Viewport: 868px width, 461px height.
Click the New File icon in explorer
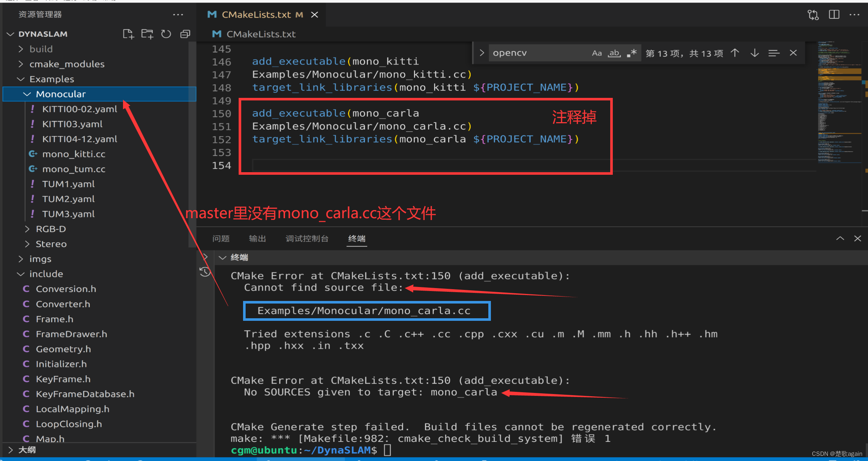coord(128,34)
